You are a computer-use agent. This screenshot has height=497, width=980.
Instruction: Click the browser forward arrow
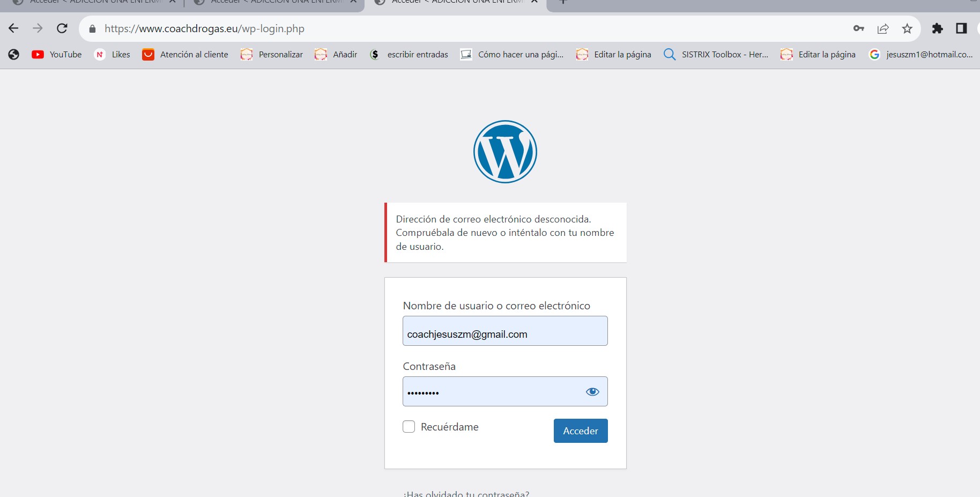pyautogui.click(x=38, y=28)
